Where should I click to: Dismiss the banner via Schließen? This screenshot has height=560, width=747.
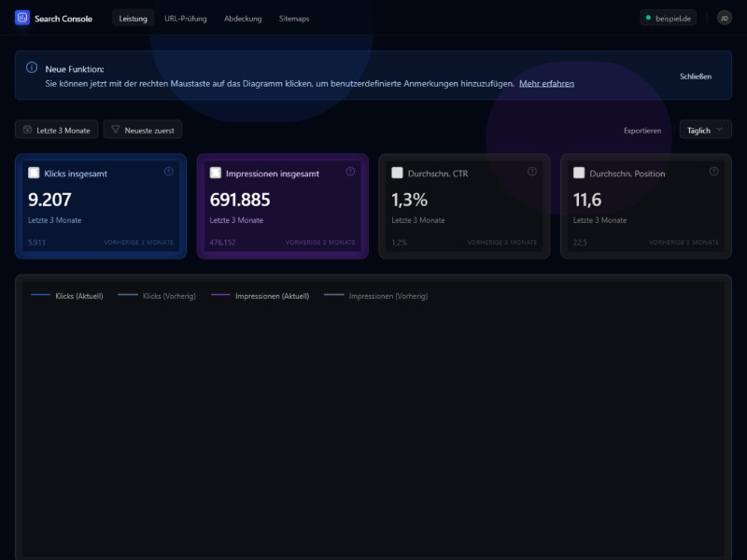[x=696, y=77]
